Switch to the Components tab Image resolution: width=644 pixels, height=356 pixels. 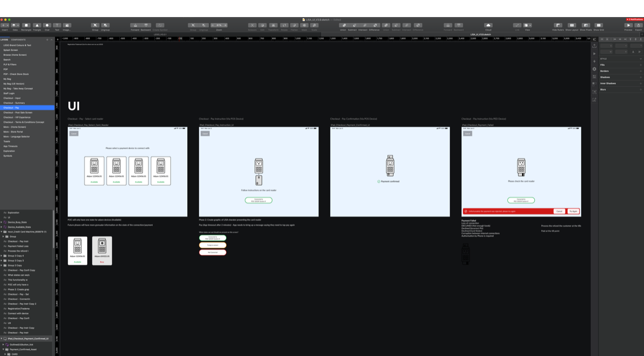18,40
